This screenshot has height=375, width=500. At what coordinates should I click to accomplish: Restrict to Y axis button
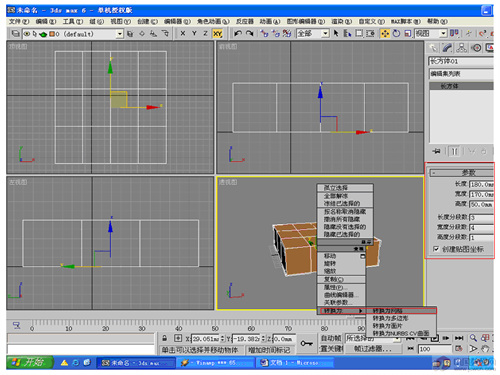click(194, 33)
